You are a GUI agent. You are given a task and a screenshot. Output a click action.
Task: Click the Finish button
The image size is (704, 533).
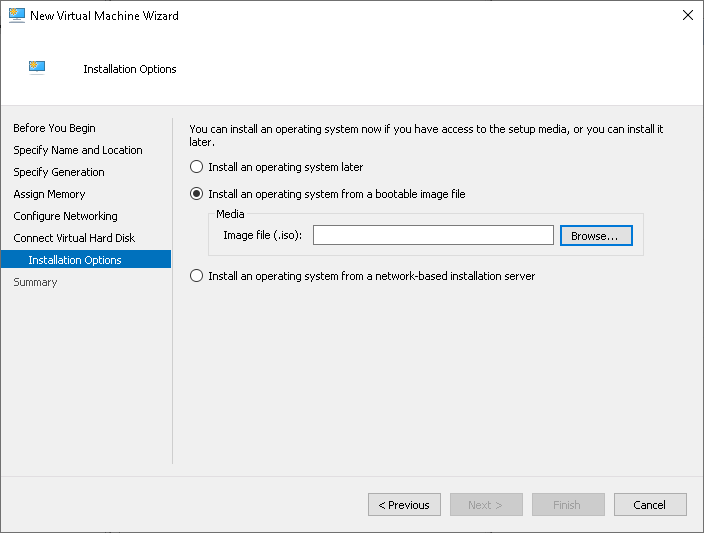(568, 505)
